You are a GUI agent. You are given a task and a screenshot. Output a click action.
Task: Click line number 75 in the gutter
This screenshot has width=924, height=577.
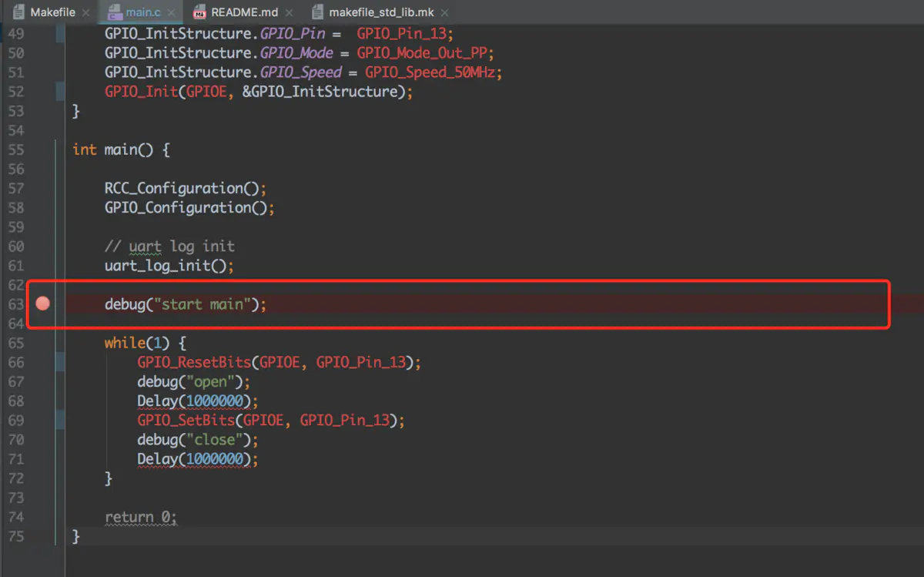(15, 536)
